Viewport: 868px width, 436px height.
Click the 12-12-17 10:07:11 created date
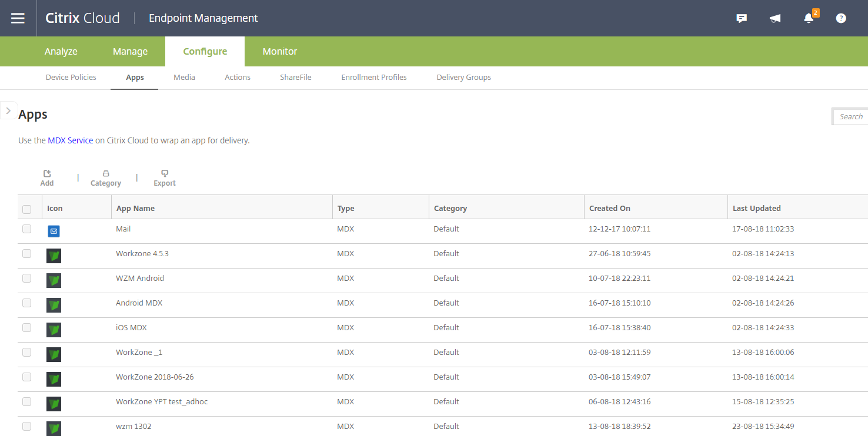point(620,229)
